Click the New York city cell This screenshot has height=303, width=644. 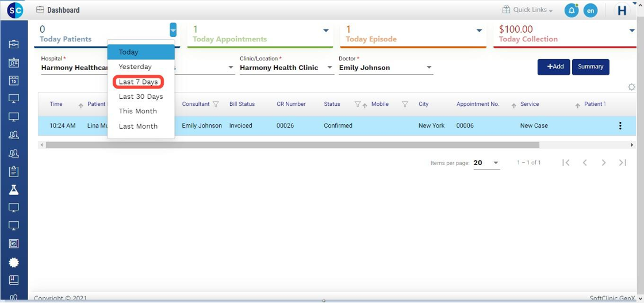[x=431, y=126]
